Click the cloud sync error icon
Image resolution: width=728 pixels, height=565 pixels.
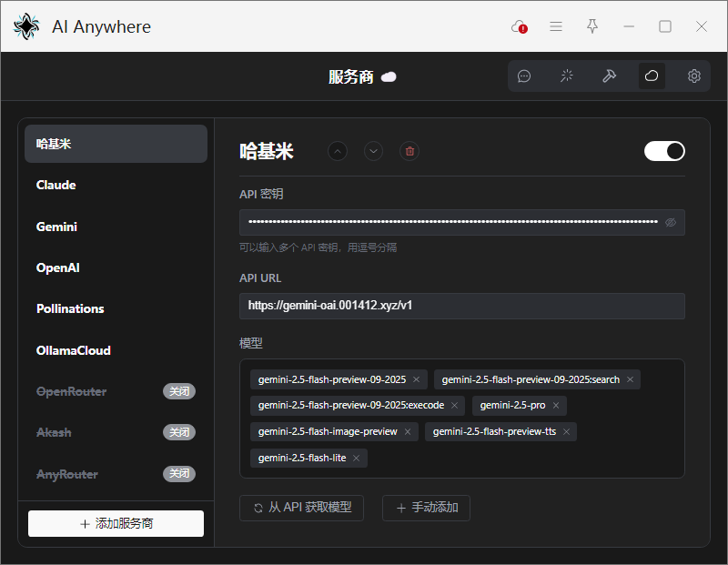click(x=519, y=27)
